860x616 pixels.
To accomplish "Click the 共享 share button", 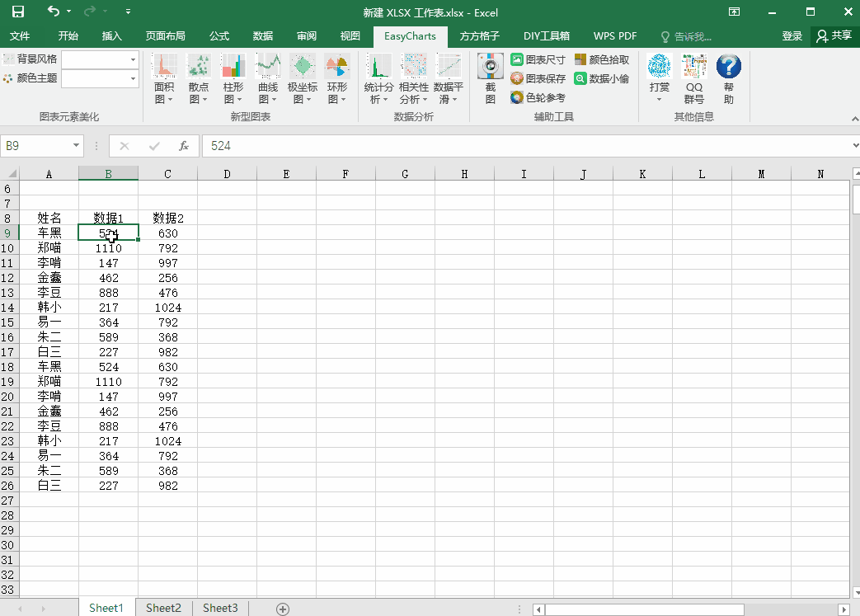I will click(834, 36).
